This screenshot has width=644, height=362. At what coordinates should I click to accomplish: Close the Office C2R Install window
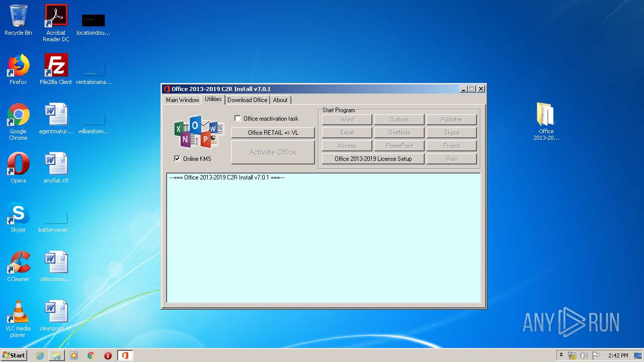(481, 89)
